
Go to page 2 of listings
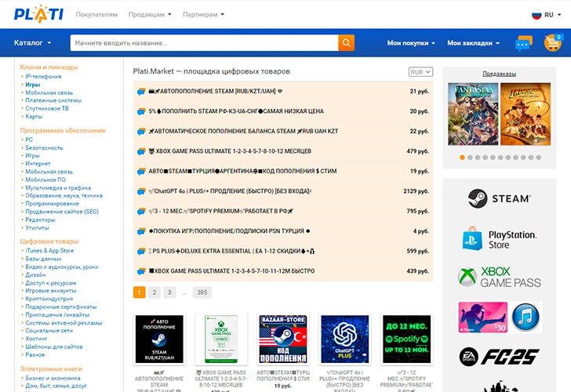(155, 292)
